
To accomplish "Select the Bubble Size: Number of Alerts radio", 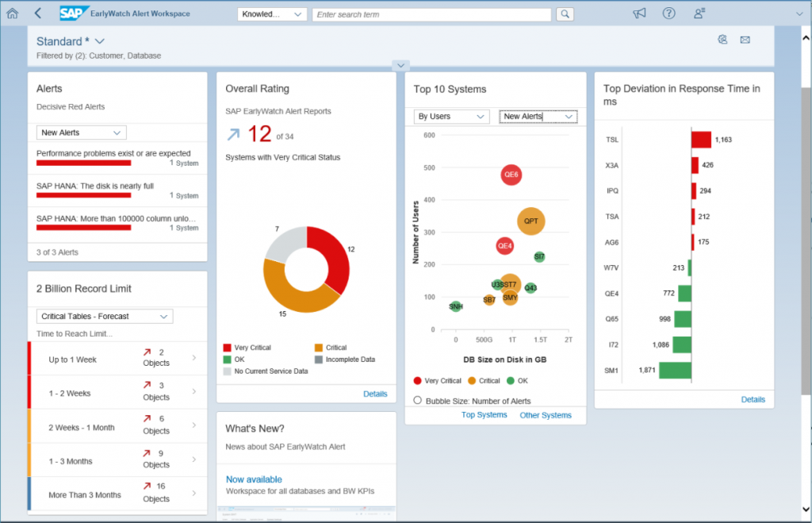I will click(418, 401).
